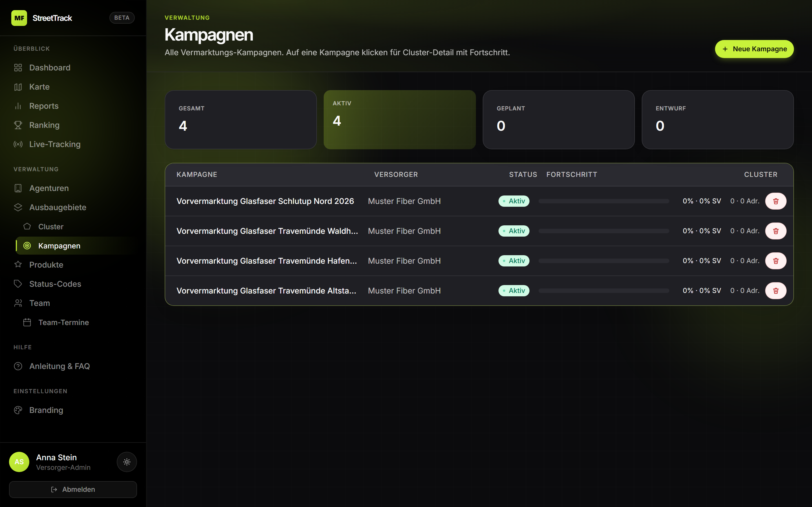Screen dimensions: 812x507
Task: Open the Ranking trophy page
Action: click(x=44, y=125)
